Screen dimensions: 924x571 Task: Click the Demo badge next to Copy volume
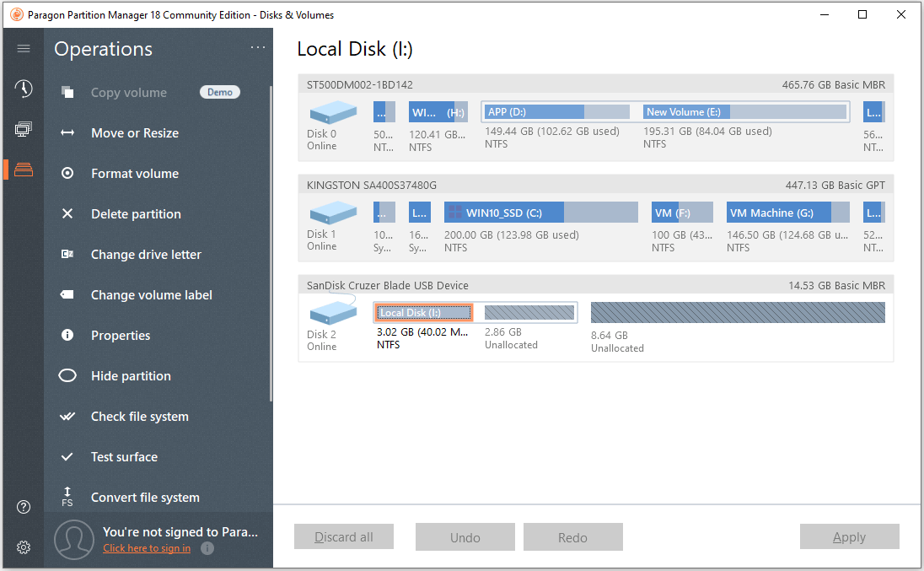tap(220, 92)
